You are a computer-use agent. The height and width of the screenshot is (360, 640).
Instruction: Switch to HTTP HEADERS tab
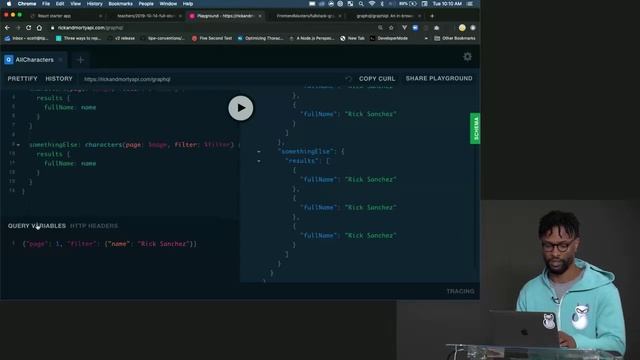coord(94,226)
